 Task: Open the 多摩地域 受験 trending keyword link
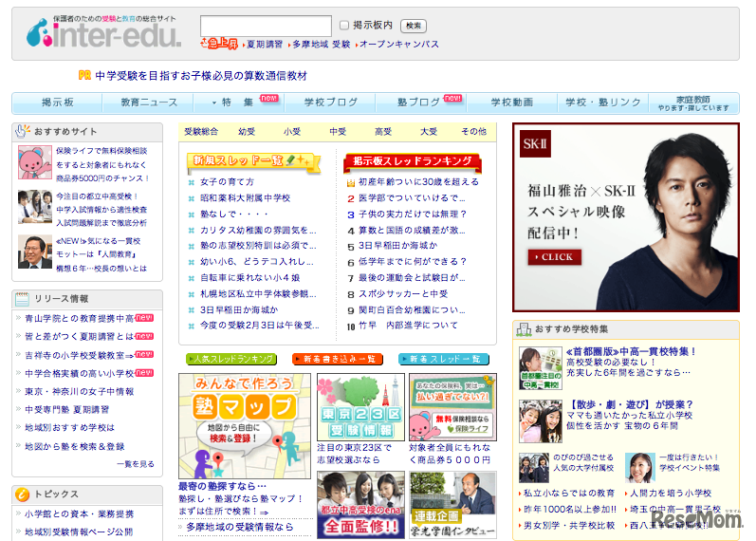[x=322, y=45]
